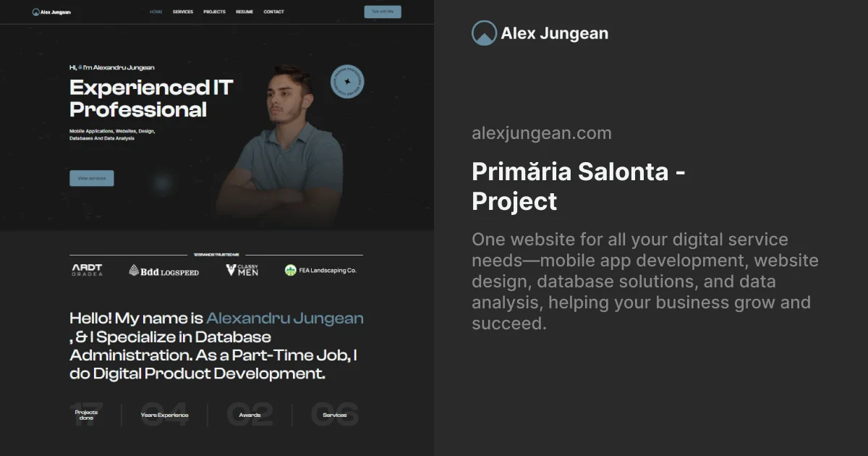This screenshot has width=868, height=456.
Task: Open the RESUME nav link
Action: (x=244, y=12)
